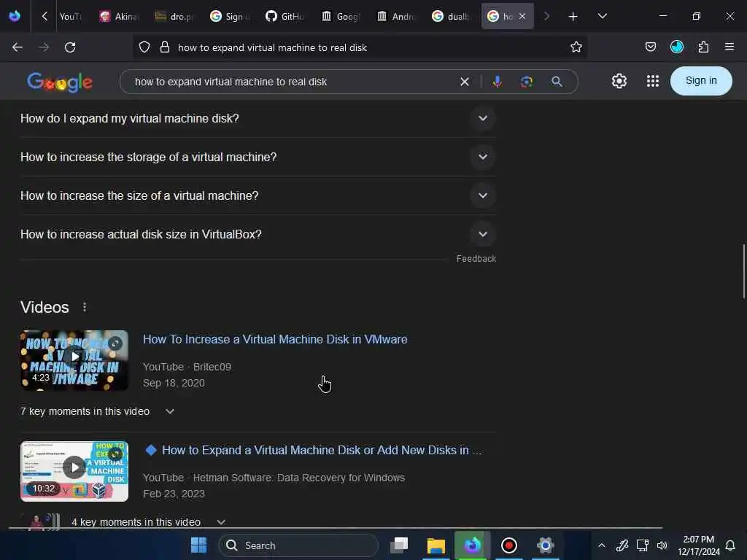This screenshot has height=560, width=747.
Task: Open Task View on the taskbar
Action: coord(399,545)
